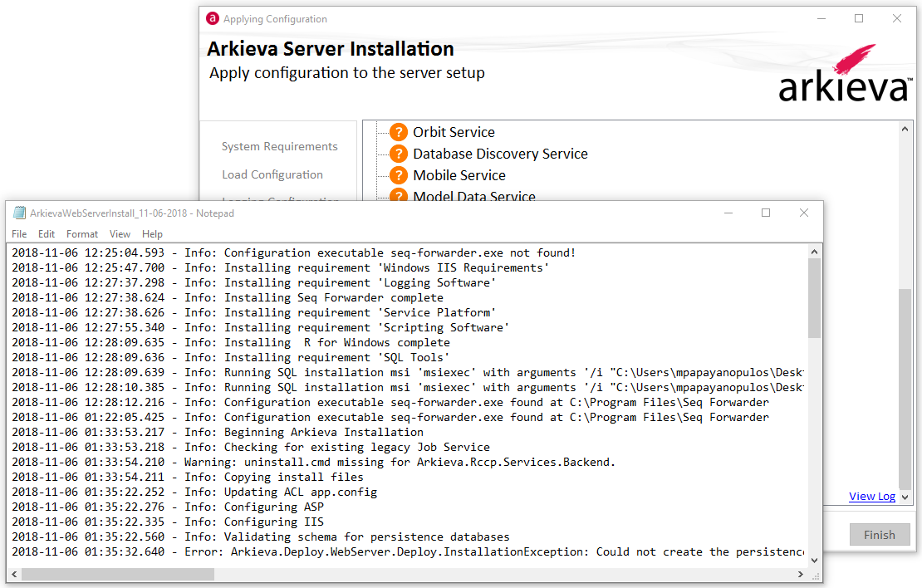922x588 pixels.
Task: Select Load Configuration step in installer
Action: (x=272, y=174)
